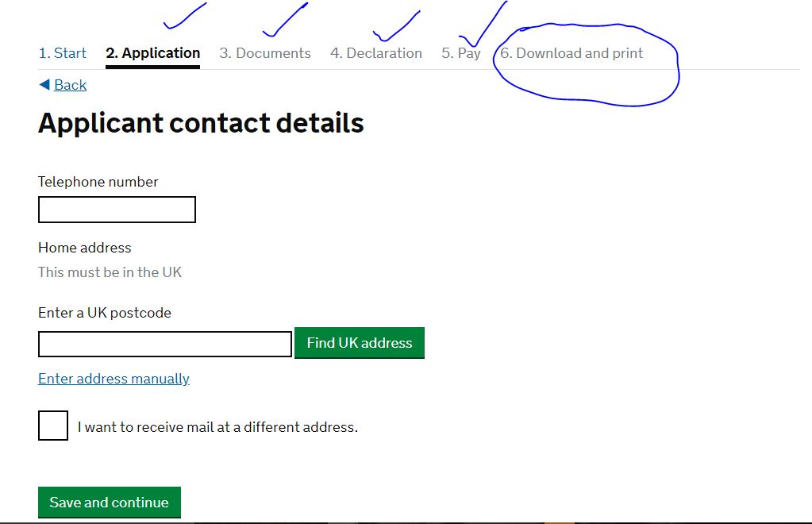
Task: Click the Applicant contact details heading
Action: (x=201, y=123)
